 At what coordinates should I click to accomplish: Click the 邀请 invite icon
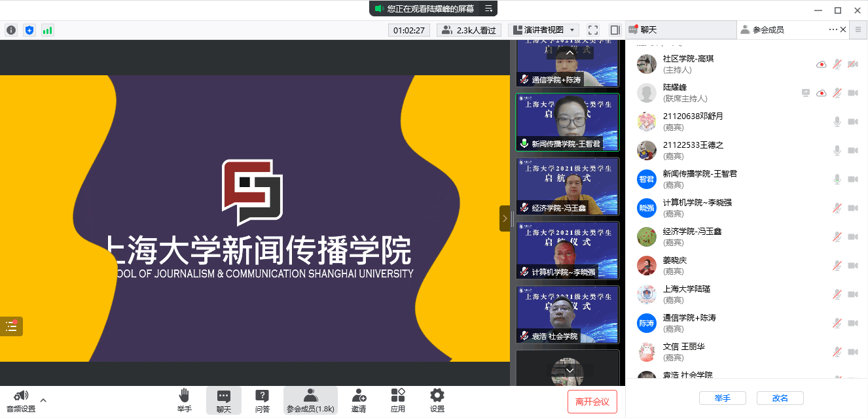click(359, 402)
